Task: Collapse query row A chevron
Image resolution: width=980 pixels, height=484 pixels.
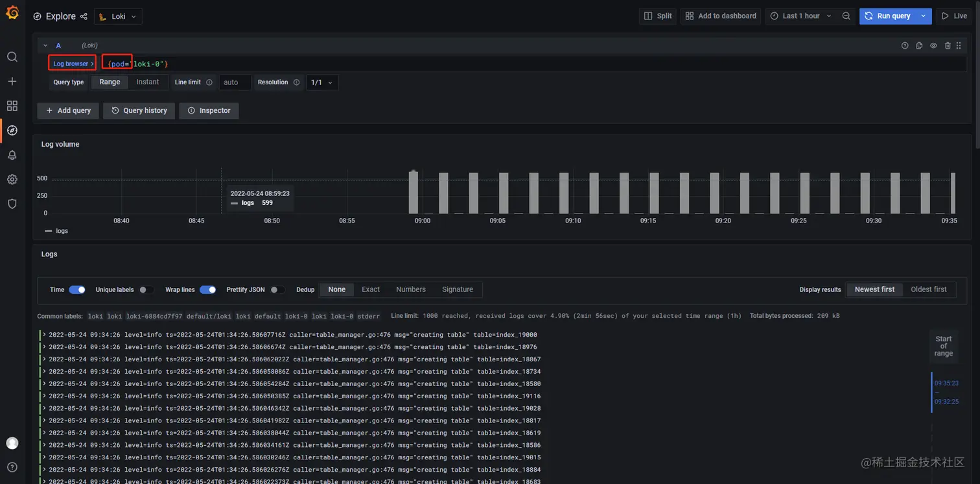Action: pos(45,45)
